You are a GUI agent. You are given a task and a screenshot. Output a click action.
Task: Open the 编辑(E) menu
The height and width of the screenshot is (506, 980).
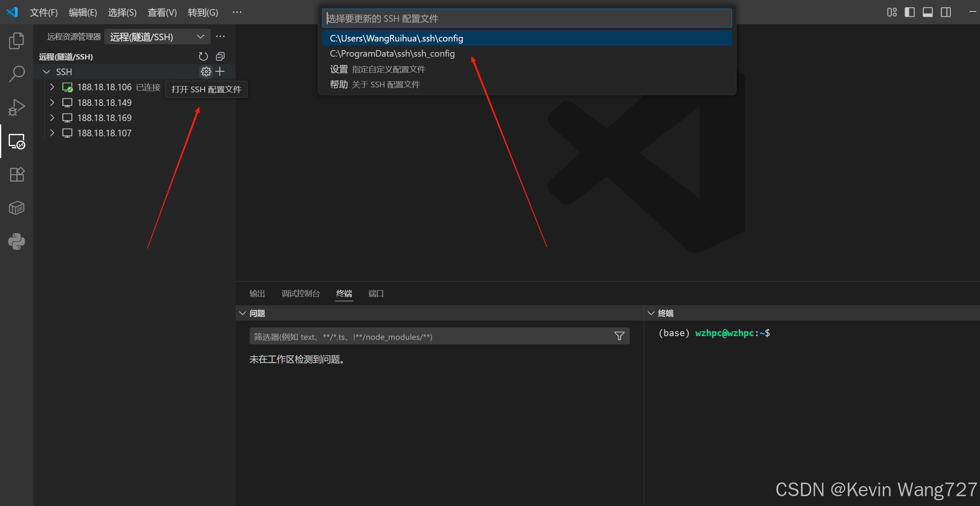click(83, 12)
